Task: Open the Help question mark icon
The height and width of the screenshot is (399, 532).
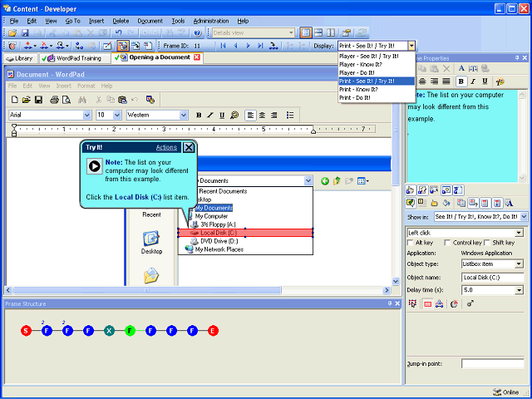Action: pos(198,33)
